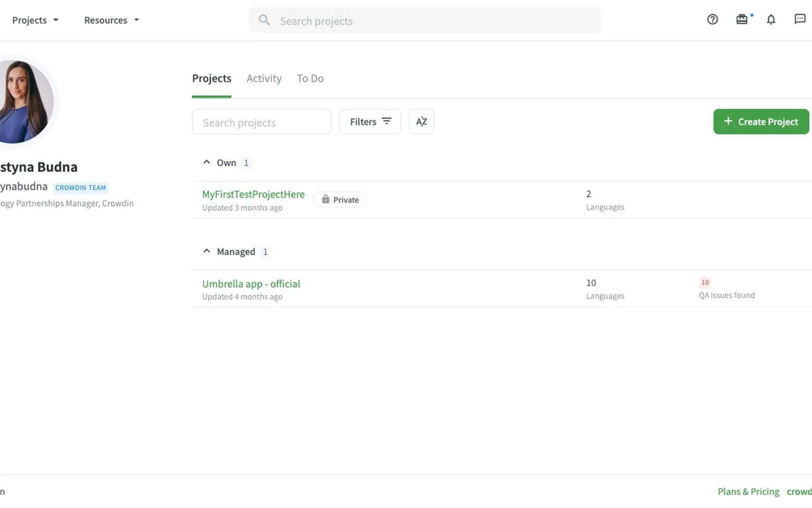Click the Create Project button
Screen dimensions: 812x508
pyautogui.click(x=761, y=121)
